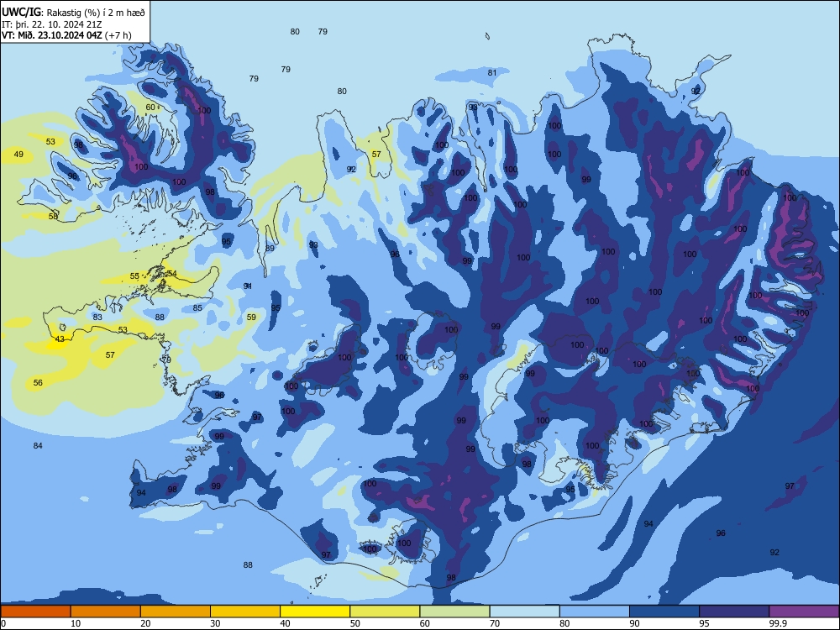Click the humidity value 84 on the map

click(38, 446)
